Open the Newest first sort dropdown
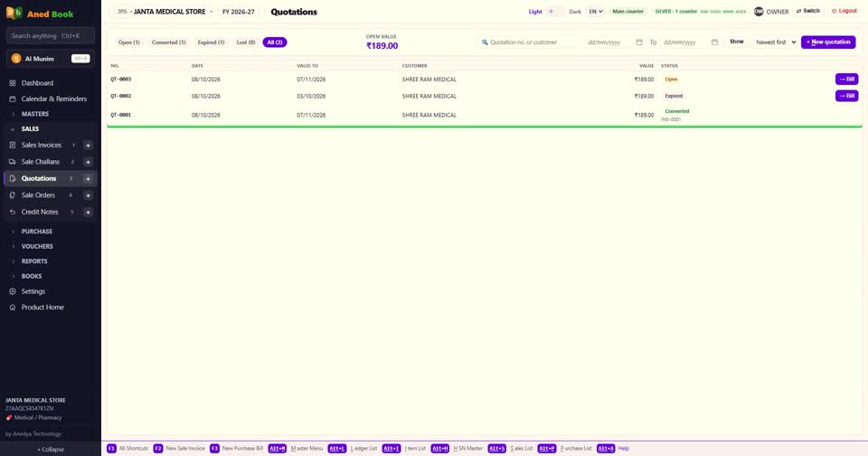This screenshot has width=868, height=456. click(x=776, y=43)
